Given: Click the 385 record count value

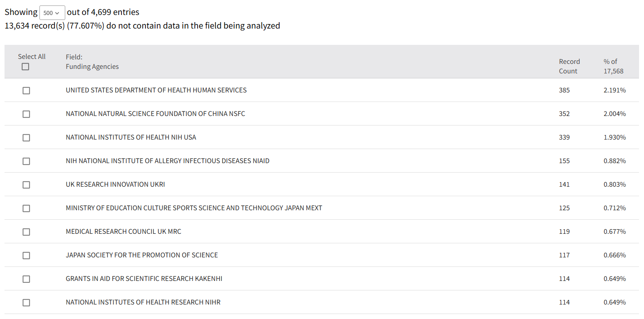Looking at the screenshot, I should tap(564, 90).
